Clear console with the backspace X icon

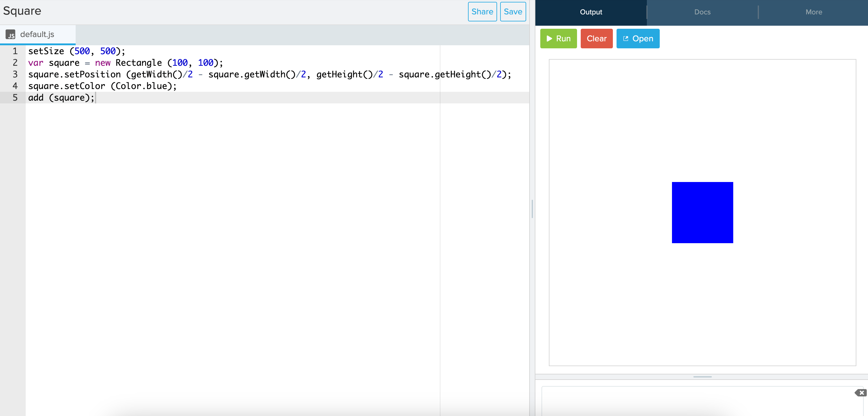coord(861,392)
